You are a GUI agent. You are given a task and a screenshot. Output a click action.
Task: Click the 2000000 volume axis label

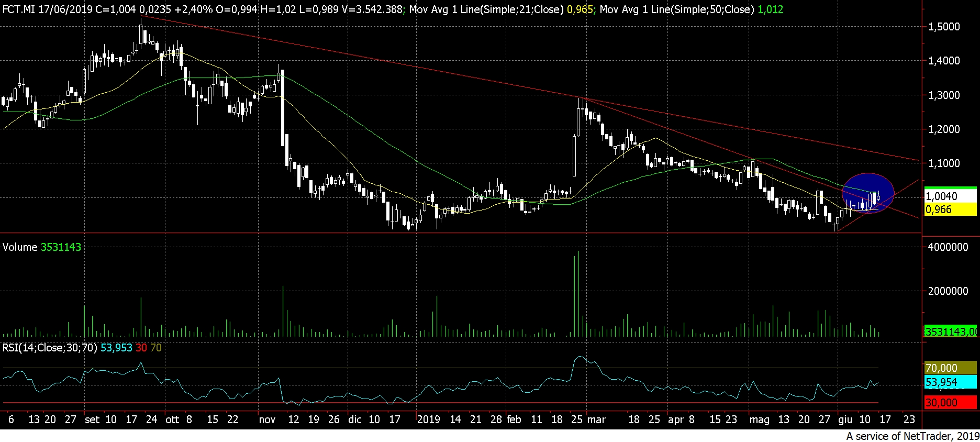pyautogui.click(x=948, y=291)
